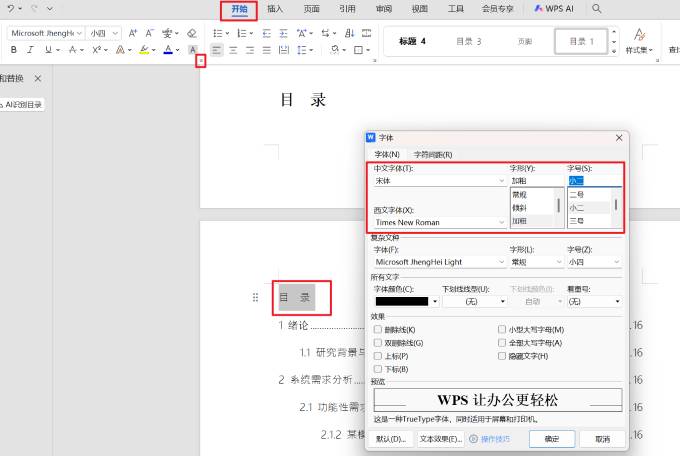Check the superscript (上标) checkbox
The height and width of the screenshot is (456, 680).
(378, 356)
